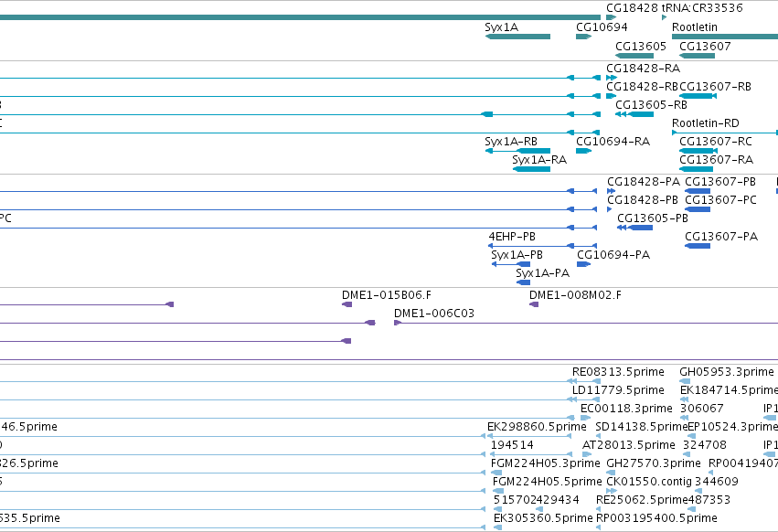Select the 194514 EST label
Screen dimensions: 778x532
[512, 445]
